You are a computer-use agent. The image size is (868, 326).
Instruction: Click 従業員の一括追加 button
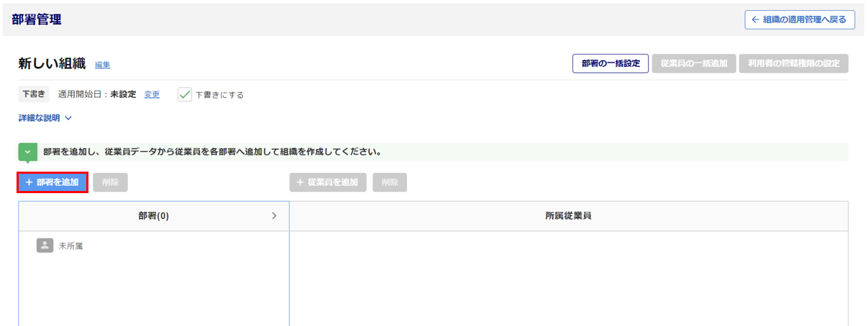pyautogui.click(x=694, y=63)
